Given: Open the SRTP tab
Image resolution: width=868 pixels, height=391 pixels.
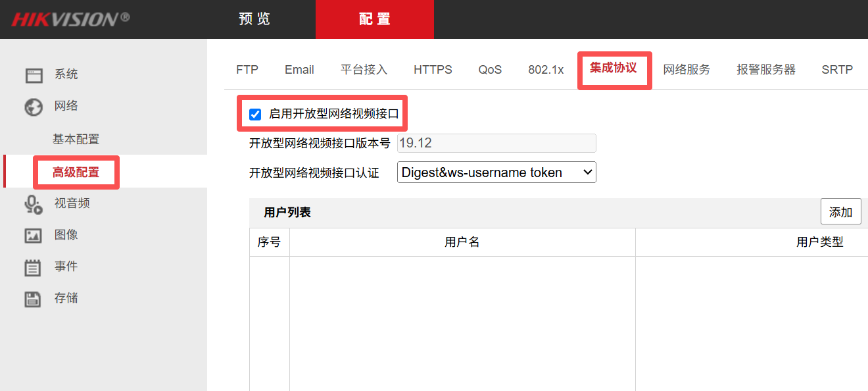Looking at the screenshot, I should pos(836,70).
